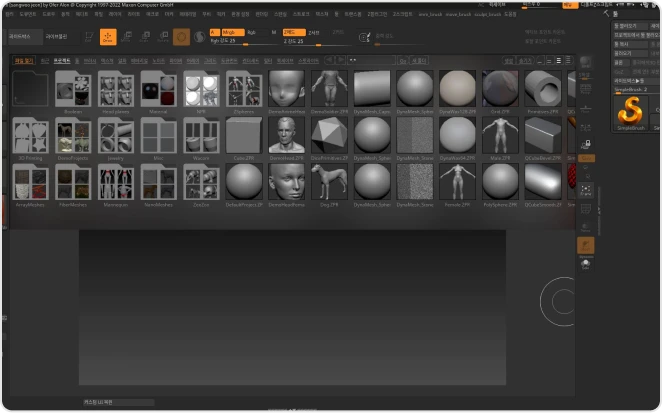
Task: Go to previous LightBox page arrow
Action: [x=329, y=60]
